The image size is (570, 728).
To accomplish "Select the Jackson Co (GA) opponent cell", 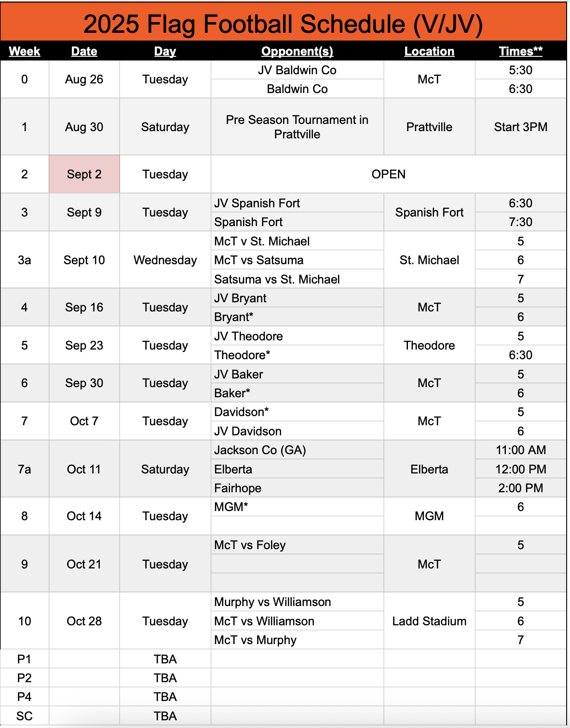I will (260, 450).
